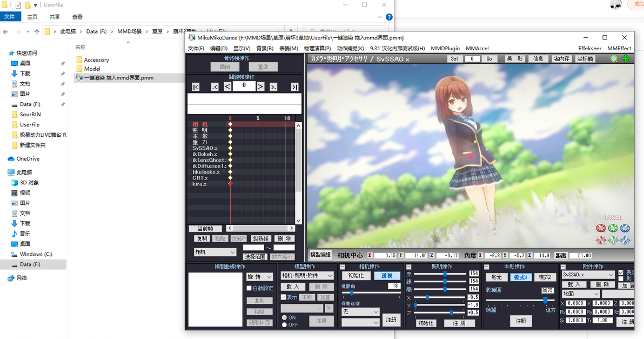Toggle the 自動設定 checkbox
Screen dimensions: 644x339
249,288
